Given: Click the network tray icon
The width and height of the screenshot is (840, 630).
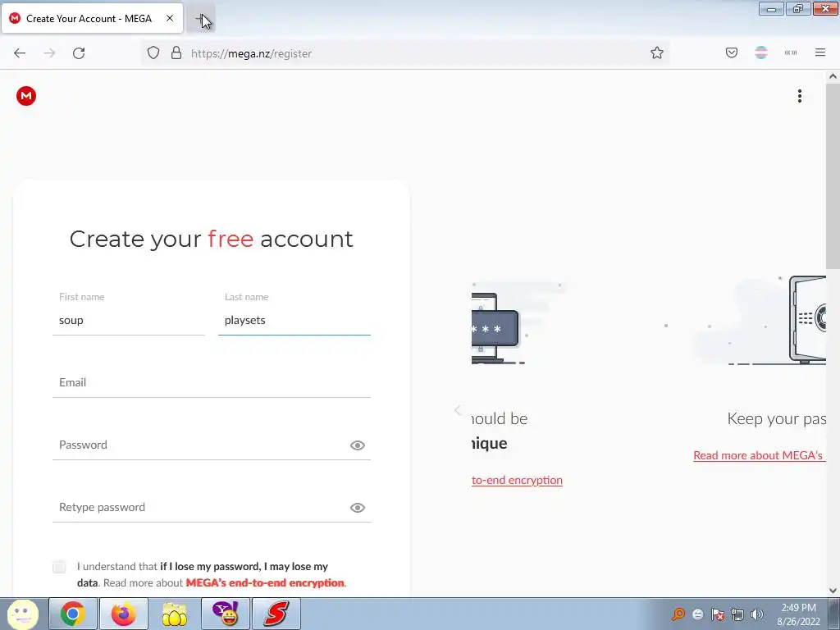Looking at the screenshot, I should pos(737,614).
